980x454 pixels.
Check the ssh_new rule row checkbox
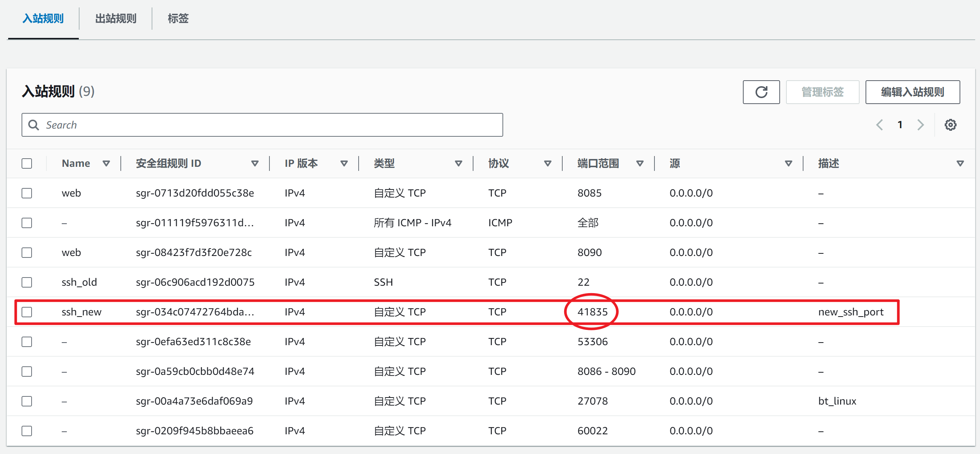coord(27,312)
